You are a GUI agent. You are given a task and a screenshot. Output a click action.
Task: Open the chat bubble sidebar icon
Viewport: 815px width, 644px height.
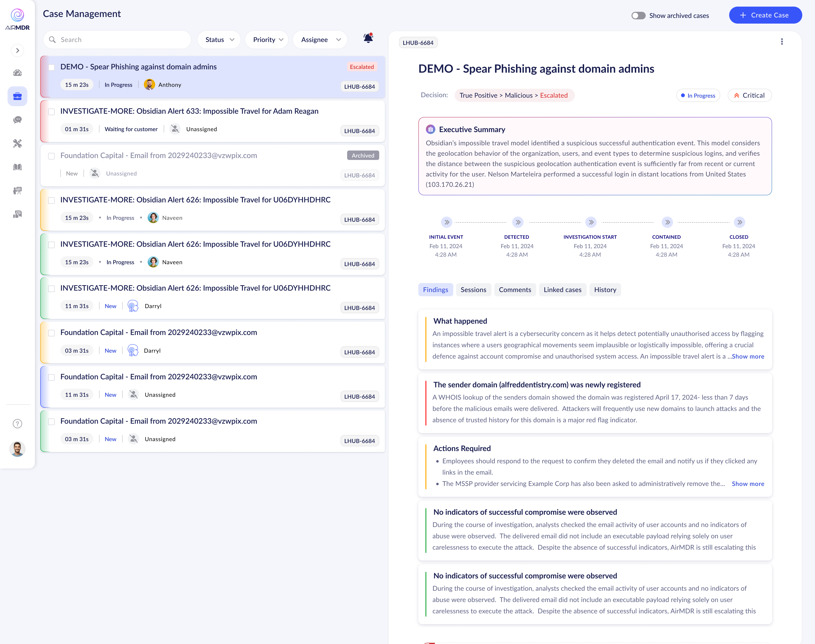pyautogui.click(x=17, y=120)
